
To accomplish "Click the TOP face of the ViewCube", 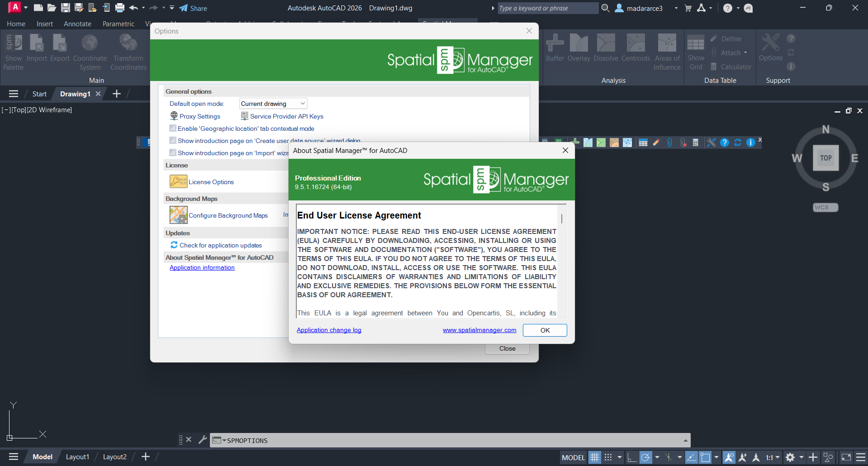I will [825, 158].
